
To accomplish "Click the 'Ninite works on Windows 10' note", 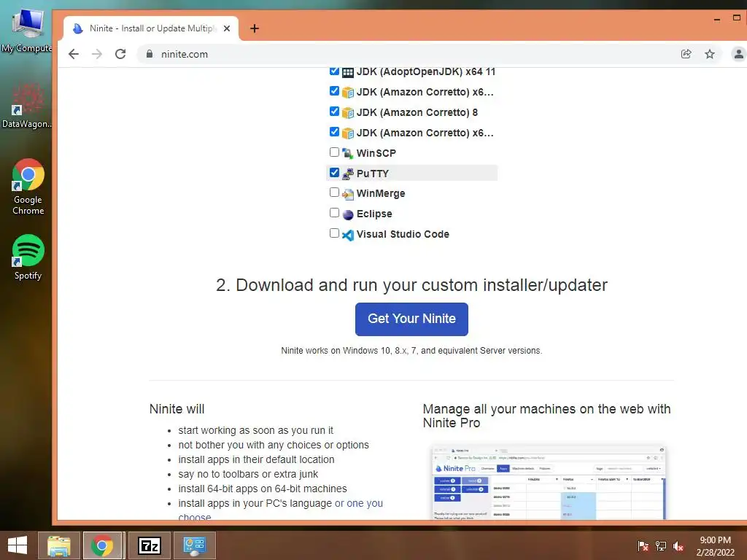I will click(411, 351).
